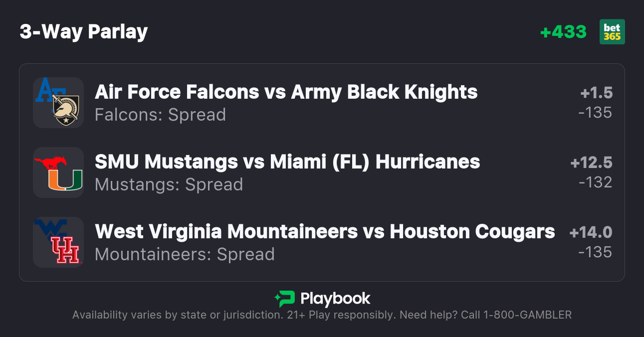Click the SMU and Miami team logos
The image size is (644, 337).
58,172
